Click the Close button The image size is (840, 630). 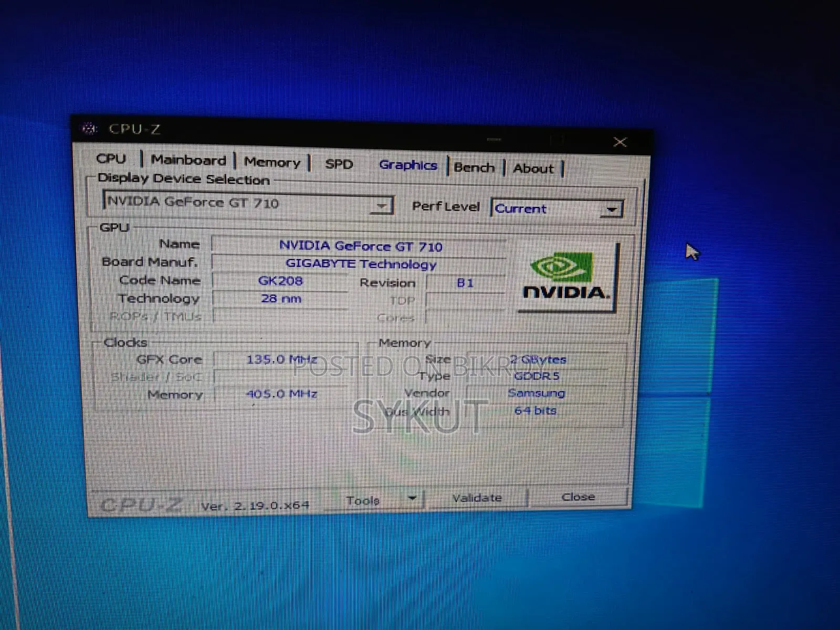[577, 497]
